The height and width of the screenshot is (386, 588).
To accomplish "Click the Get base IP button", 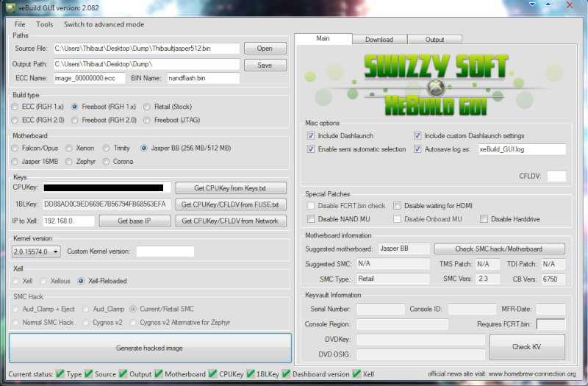I will tap(135, 221).
